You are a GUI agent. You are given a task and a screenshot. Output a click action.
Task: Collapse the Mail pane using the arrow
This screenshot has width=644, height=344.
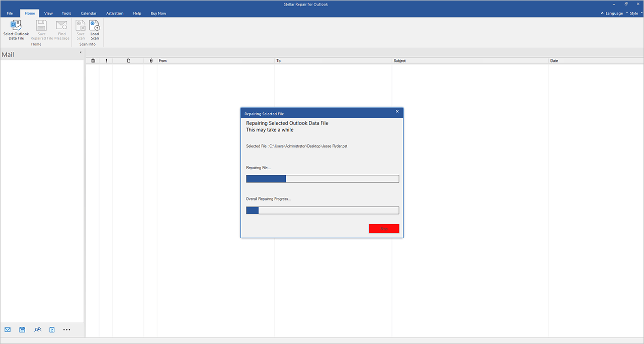(80, 53)
